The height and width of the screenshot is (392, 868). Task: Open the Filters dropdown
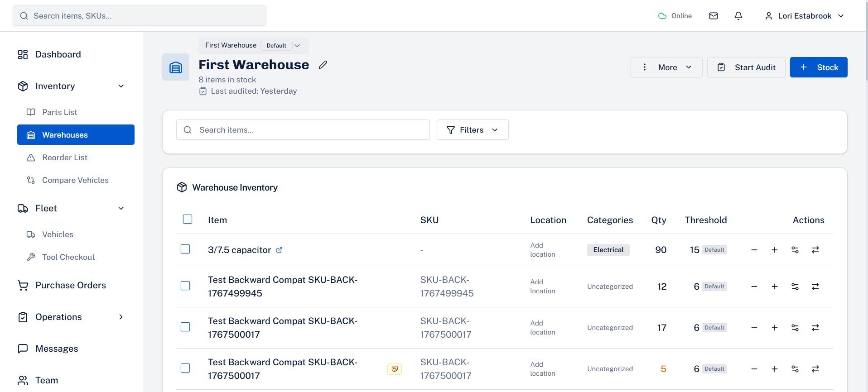[472, 130]
